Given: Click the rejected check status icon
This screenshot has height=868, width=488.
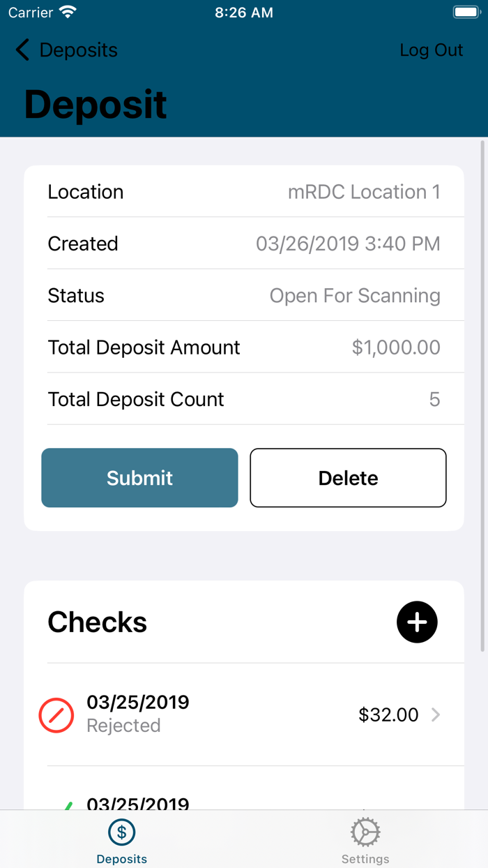Looking at the screenshot, I should coord(56,714).
